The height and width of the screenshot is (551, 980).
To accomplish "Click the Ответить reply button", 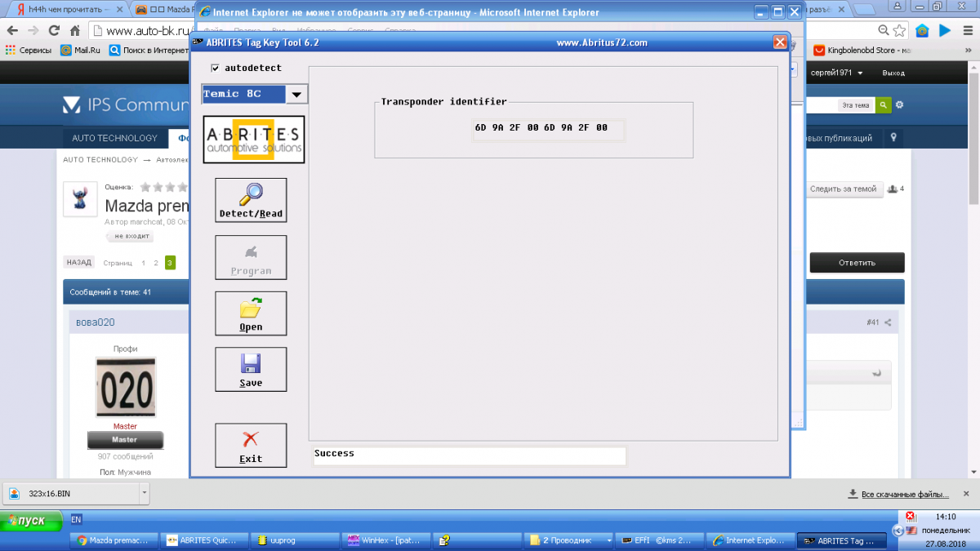I will pyautogui.click(x=857, y=263).
